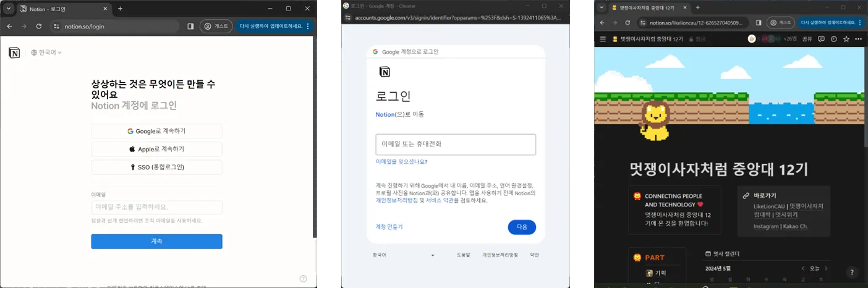The height and width of the screenshot is (288, 868).
Task: Open new tab in Notion login window
Action: (x=120, y=9)
